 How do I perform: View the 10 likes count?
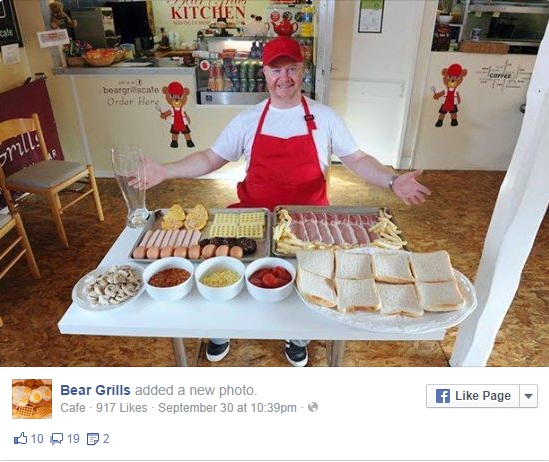click(x=37, y=439)
